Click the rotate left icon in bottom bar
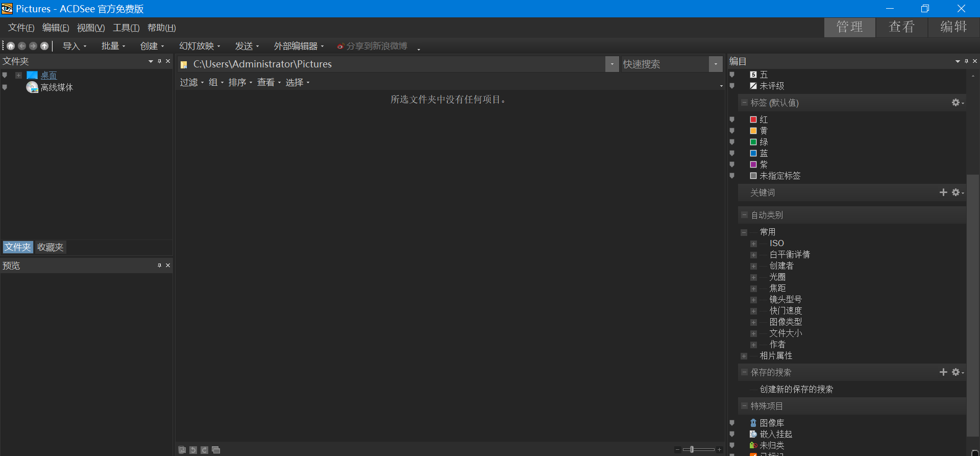Image resolution: width=980 pixels, height=456 pixels. coord(193,450)
